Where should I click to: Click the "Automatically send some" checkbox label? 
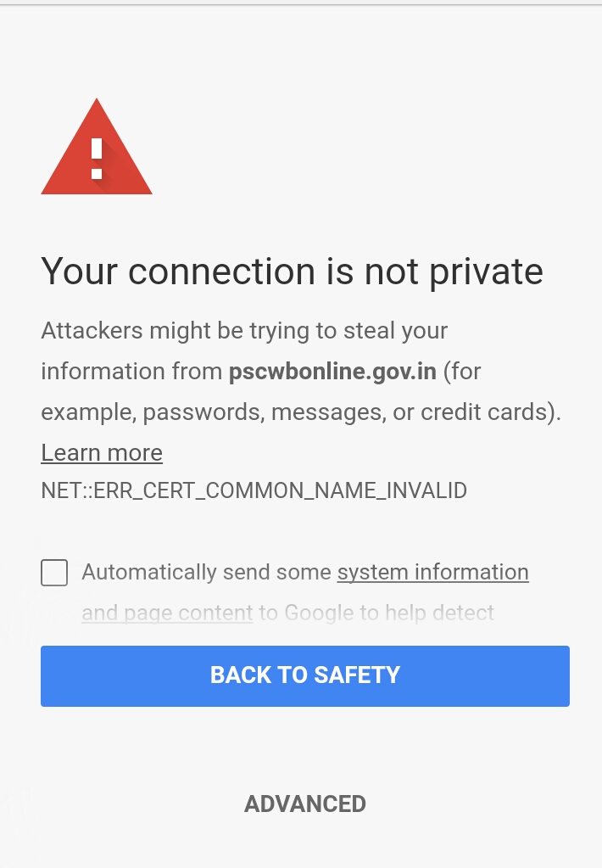click(x=206, y=573)
